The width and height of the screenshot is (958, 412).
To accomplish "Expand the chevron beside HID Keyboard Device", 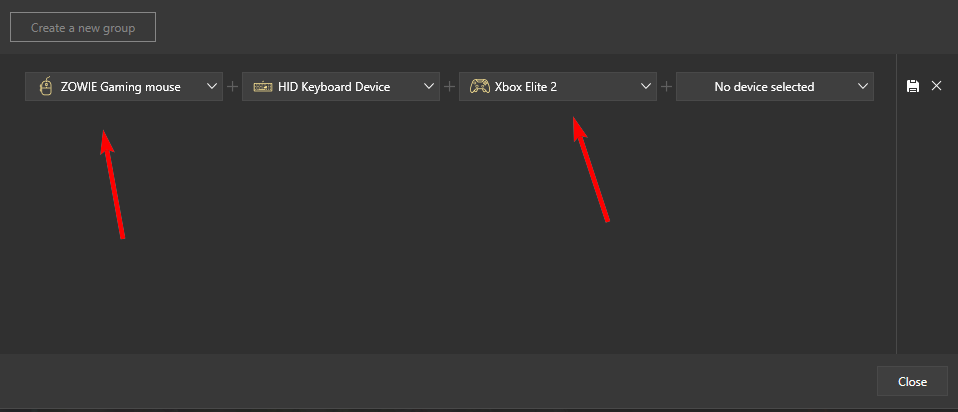I will pos(429,86).
